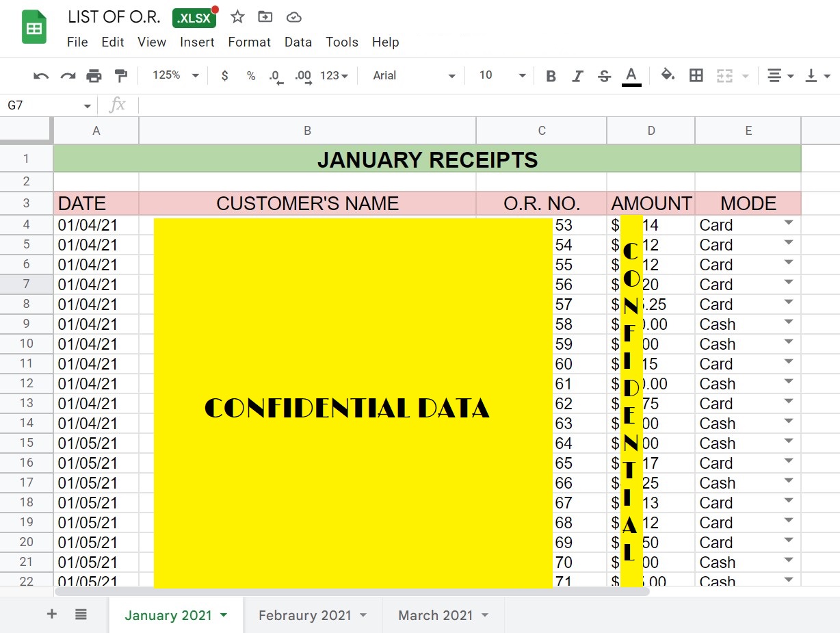Viewport: 840px width, 633px height.
Task: Click the LIST OF O.R. document title
Action: pyautogui.click(x=114, y=17)
